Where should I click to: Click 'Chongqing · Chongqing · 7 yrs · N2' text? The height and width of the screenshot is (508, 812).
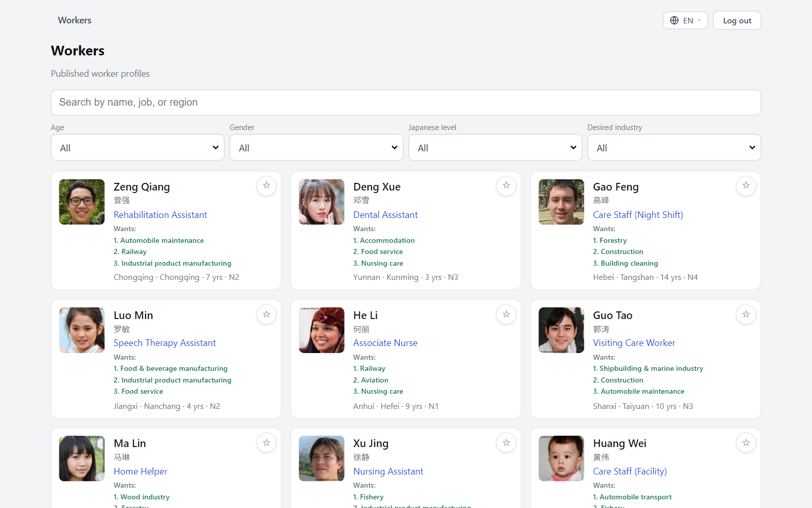pyautogui.click(x=177, y=277)
